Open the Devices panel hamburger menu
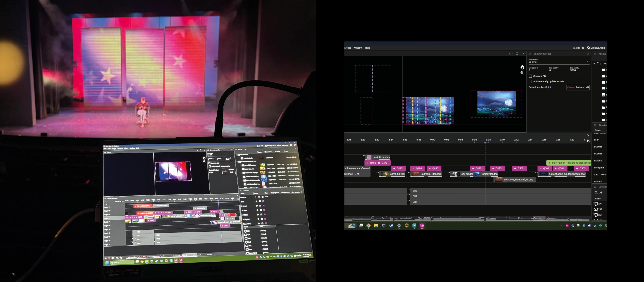 (595, 187)
